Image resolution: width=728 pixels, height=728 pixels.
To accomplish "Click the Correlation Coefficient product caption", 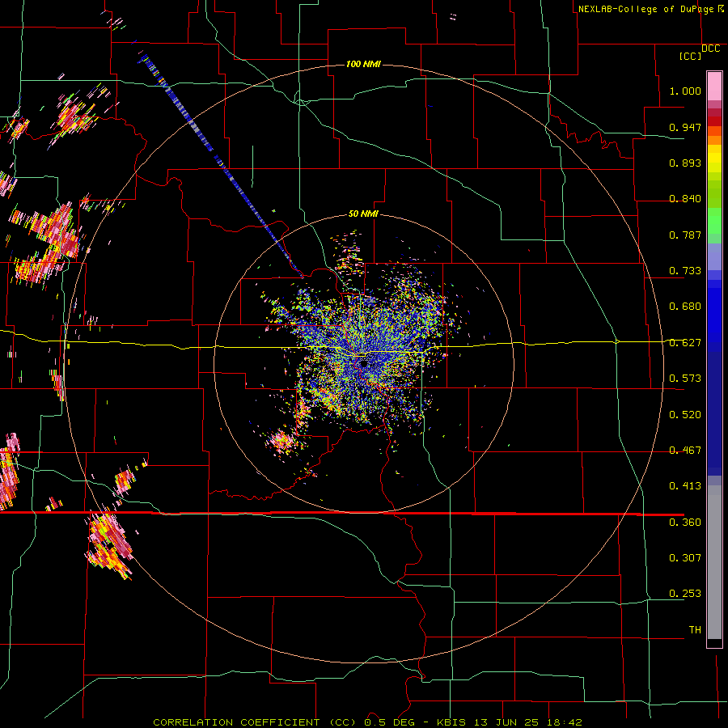I will click(367, 722).
